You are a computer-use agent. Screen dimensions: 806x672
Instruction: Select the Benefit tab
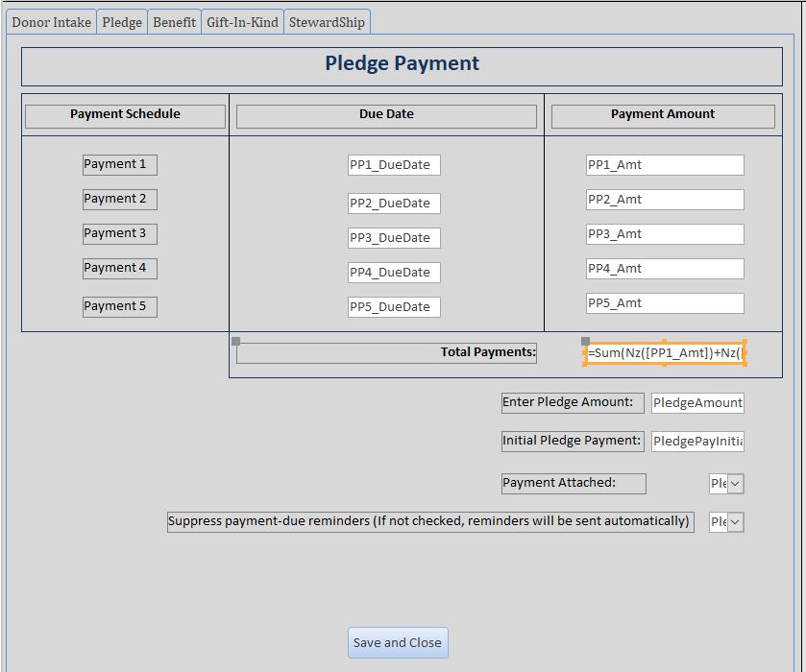tap(174, 22)
